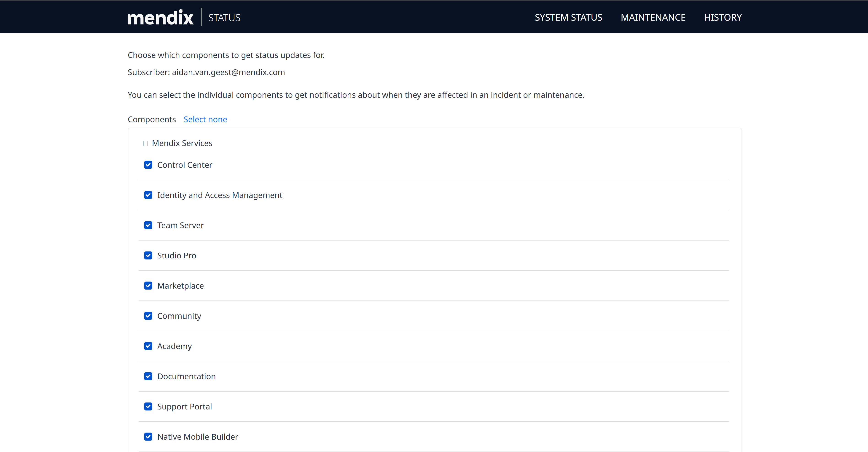Click the Team Server label
868x452 pixels.
(x=181, y=225)
